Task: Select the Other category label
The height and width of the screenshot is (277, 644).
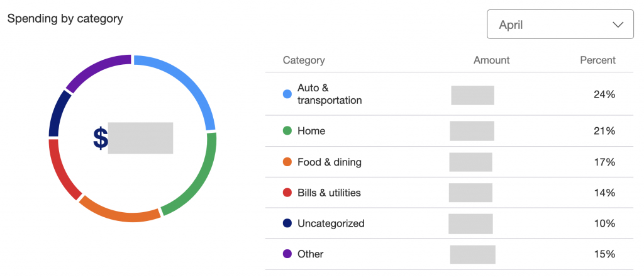Action: pyautogui.click(x=311, y=254)
